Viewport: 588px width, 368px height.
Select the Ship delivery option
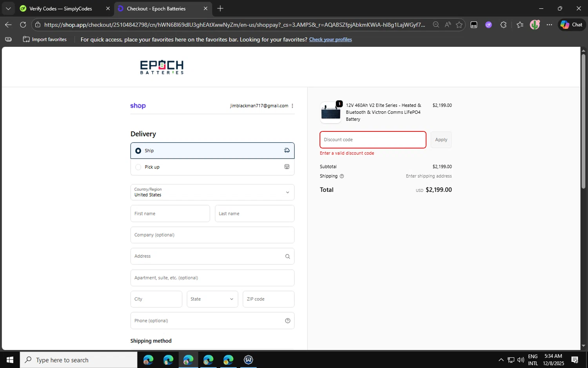tap(212, 151)
